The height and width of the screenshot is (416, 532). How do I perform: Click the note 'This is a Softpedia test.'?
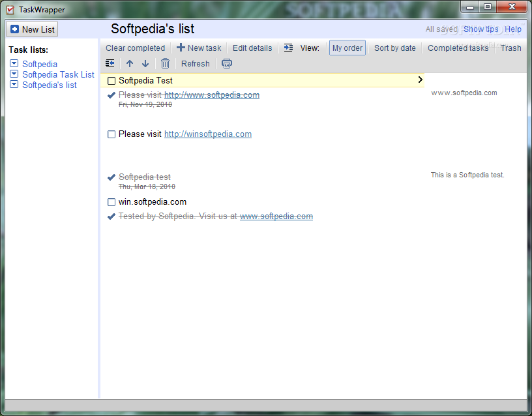tap(467, 175)
